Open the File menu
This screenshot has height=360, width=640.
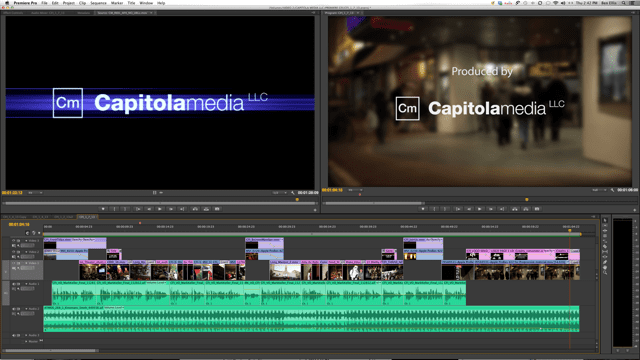[44, 3]
